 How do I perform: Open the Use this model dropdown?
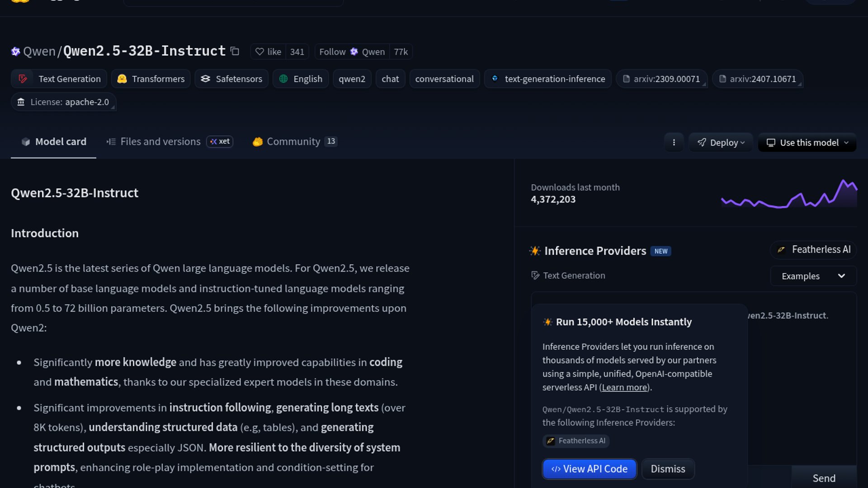click(807, 143)
